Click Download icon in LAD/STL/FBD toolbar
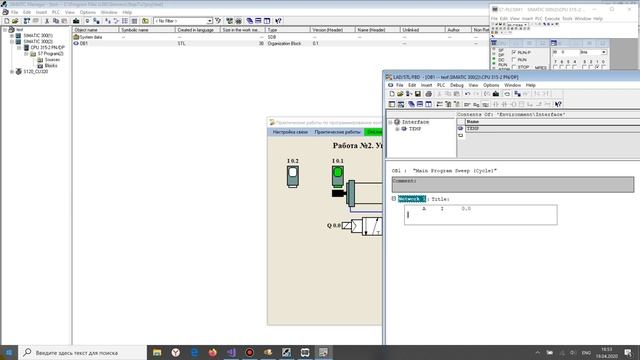This screenshot has width=640, height=360. pyautogui.click(x=496, y=94)
